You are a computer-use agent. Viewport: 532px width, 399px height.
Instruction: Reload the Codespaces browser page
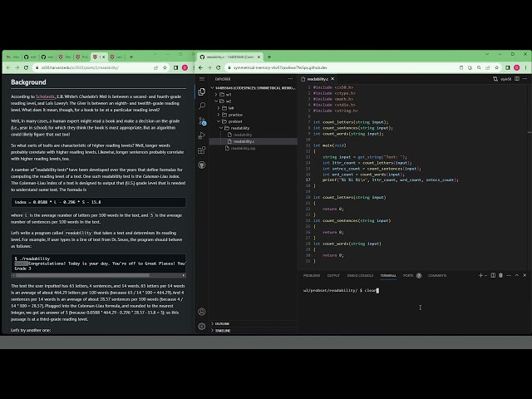pyautogui.click(x=218, y=67)
